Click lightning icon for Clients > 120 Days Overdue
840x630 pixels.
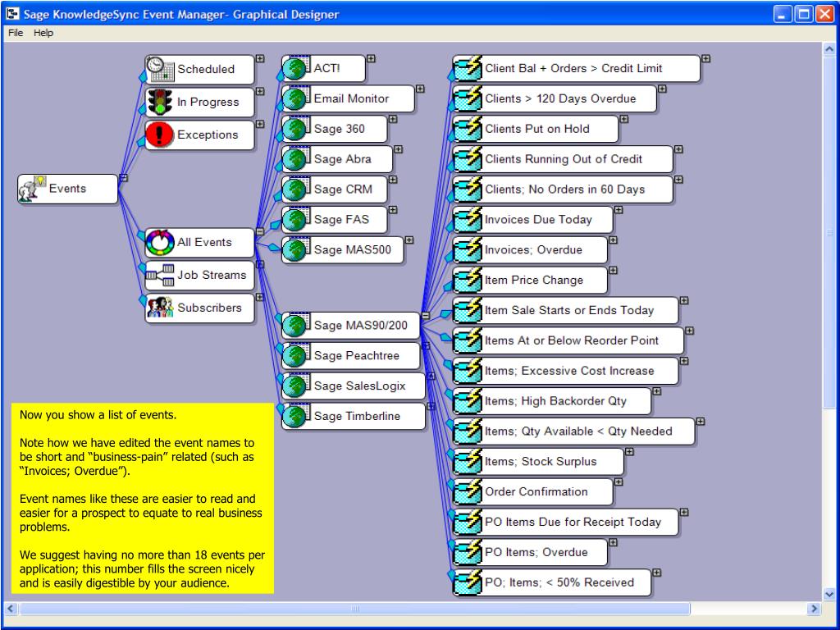468,98
